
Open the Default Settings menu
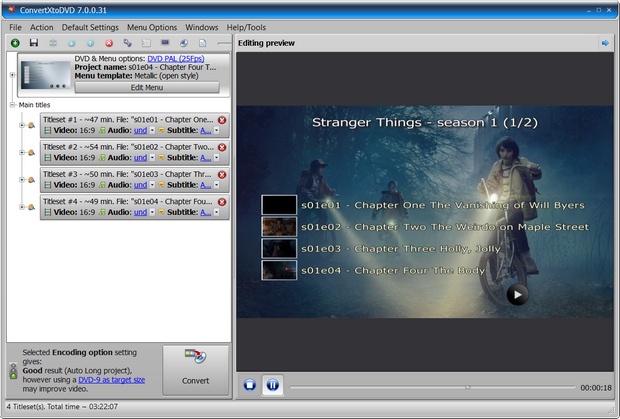point(90,27)
